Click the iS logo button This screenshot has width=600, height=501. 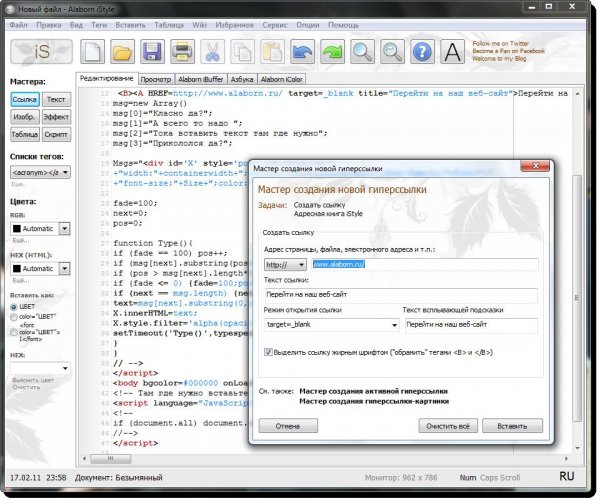pos(41,51)
